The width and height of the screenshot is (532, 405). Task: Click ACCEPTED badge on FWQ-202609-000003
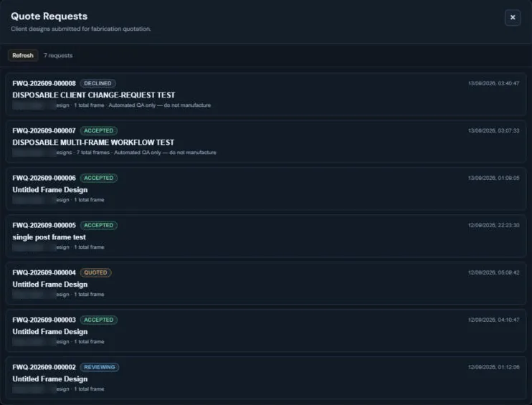point(98,320)
